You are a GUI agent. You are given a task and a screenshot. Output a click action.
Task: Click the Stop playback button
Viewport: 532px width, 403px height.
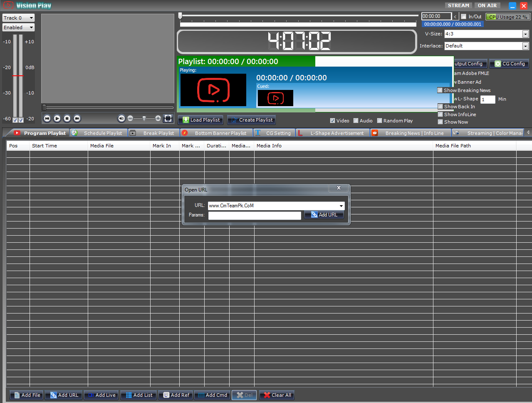pyautogui.click(x=67, y=119)
